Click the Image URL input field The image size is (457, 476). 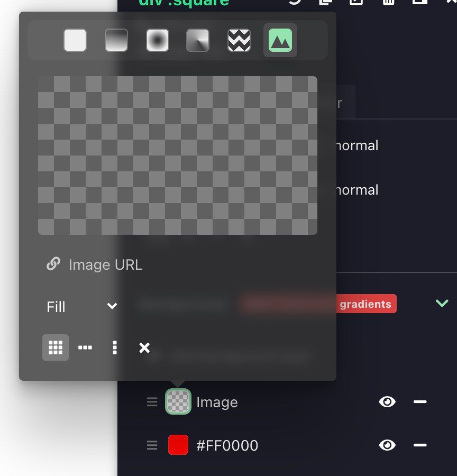tap(178, 265)
